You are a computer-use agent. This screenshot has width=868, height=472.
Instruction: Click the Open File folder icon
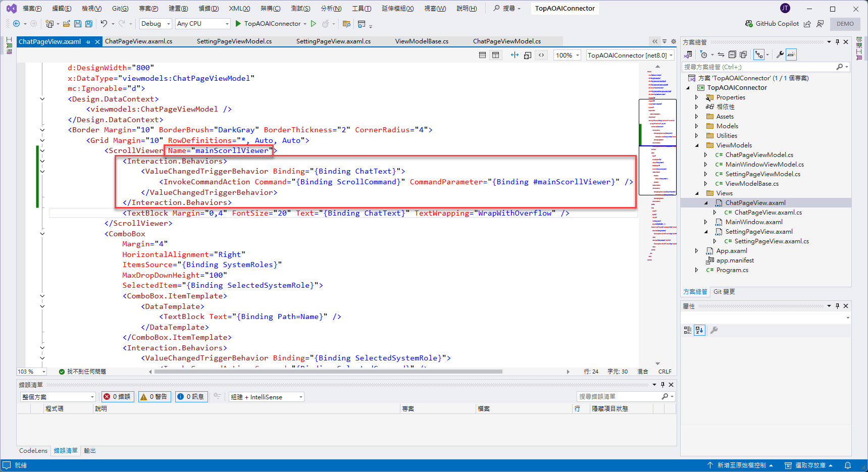tap(67, 24)
